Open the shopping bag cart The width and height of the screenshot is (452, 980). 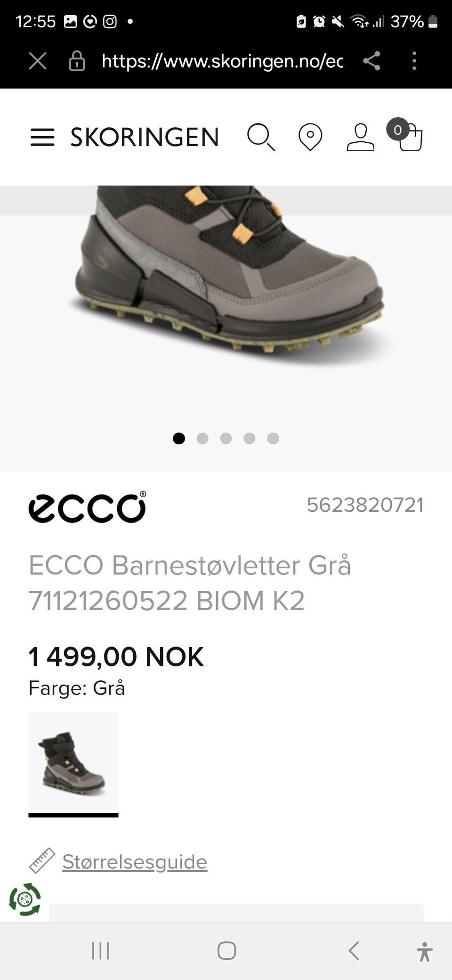click(x=405, y=135)
